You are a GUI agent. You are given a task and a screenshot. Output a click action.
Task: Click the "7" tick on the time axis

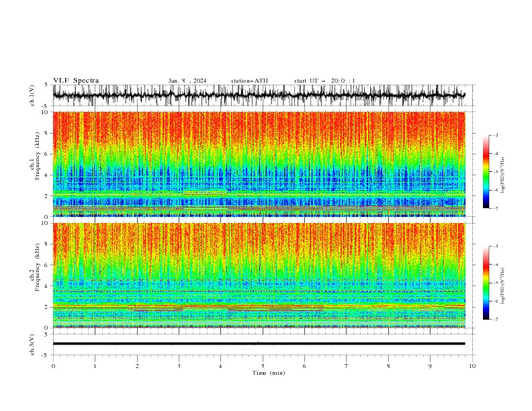click(x=347, y=366)
